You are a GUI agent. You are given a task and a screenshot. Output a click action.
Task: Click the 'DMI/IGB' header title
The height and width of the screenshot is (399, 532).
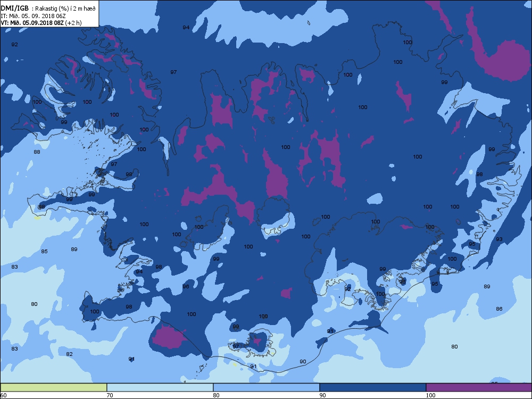(14, 9)
